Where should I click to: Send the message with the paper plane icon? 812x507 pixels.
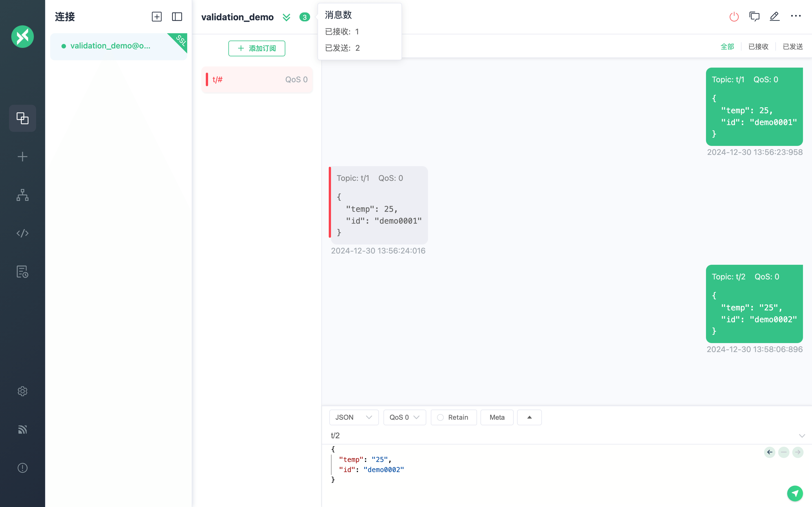pyautogui.click(x=795, y=493)
